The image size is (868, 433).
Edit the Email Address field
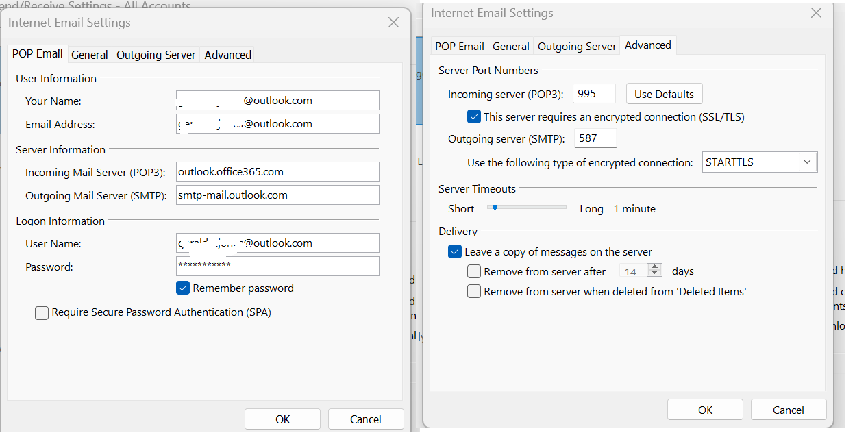coord(277,123)
